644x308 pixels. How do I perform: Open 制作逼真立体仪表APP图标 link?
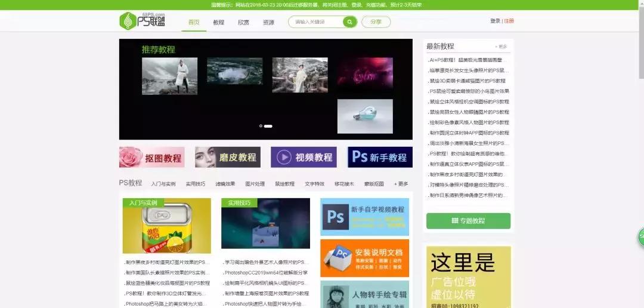pos(468,164)
